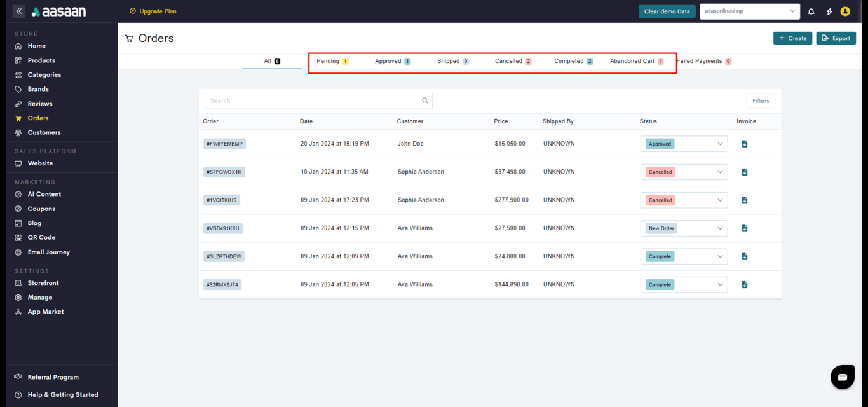The height and width of the screenshot is (407, 868).
Task: Download invoice for order #VBD491KXU
Action: (745, 228)
